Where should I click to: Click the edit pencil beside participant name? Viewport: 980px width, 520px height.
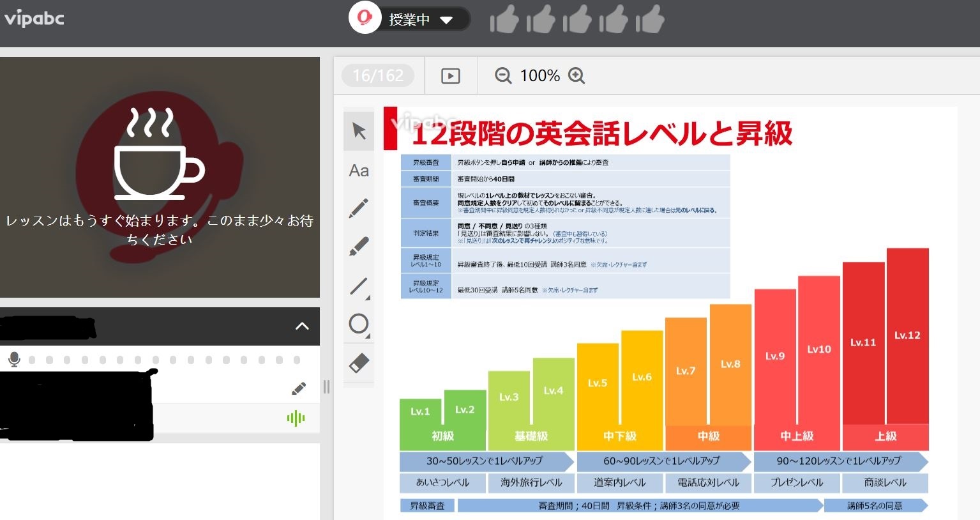point(298,388)
